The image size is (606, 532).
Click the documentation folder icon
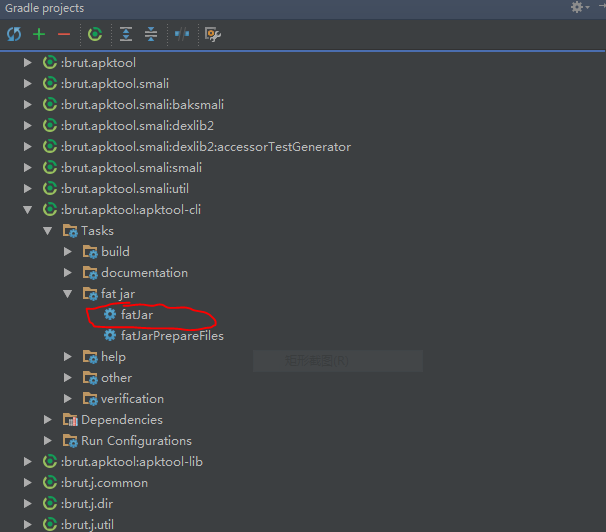[x=90, y=273]
